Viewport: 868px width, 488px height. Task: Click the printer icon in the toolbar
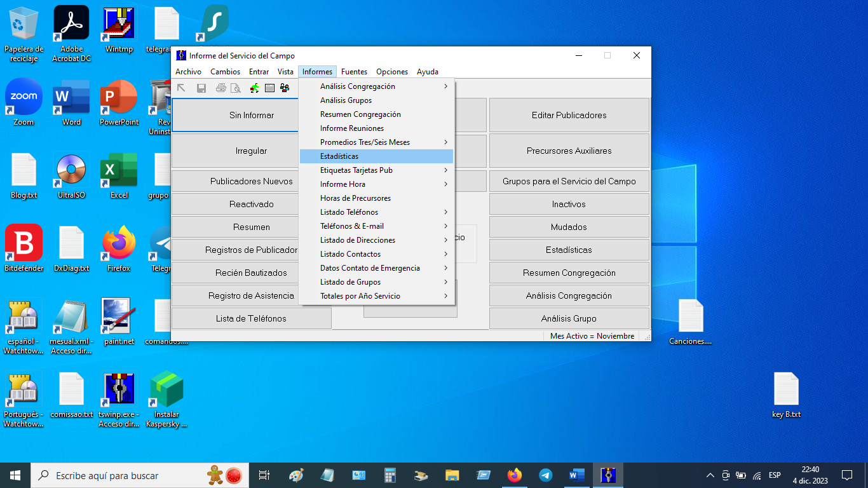point(220,88)
